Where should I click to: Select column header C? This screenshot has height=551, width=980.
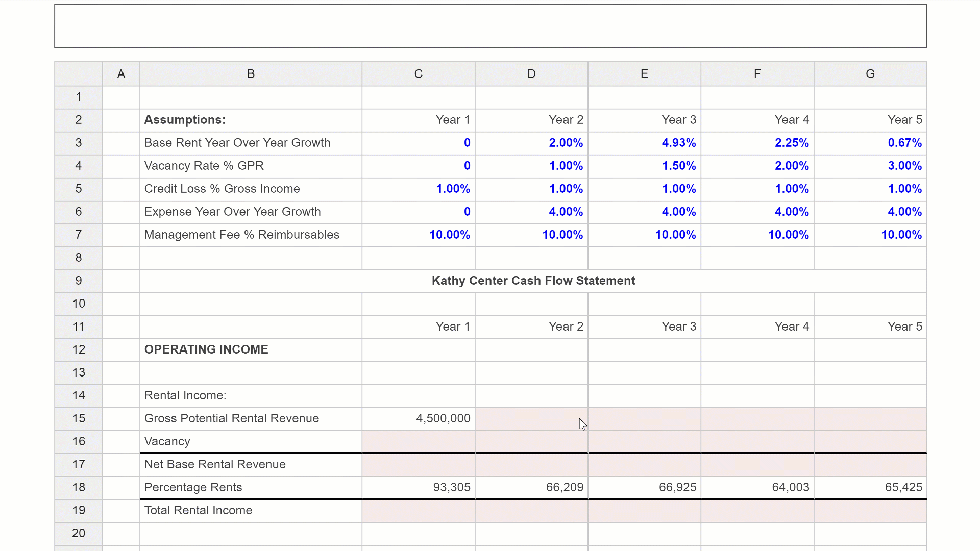(418, 73)
